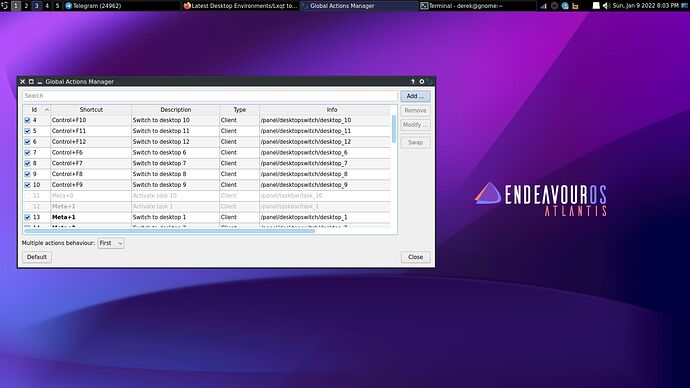Click the white square tray icon
This screenshot has height=388, width=690.
pyautogui.click(x=596, y=6)
